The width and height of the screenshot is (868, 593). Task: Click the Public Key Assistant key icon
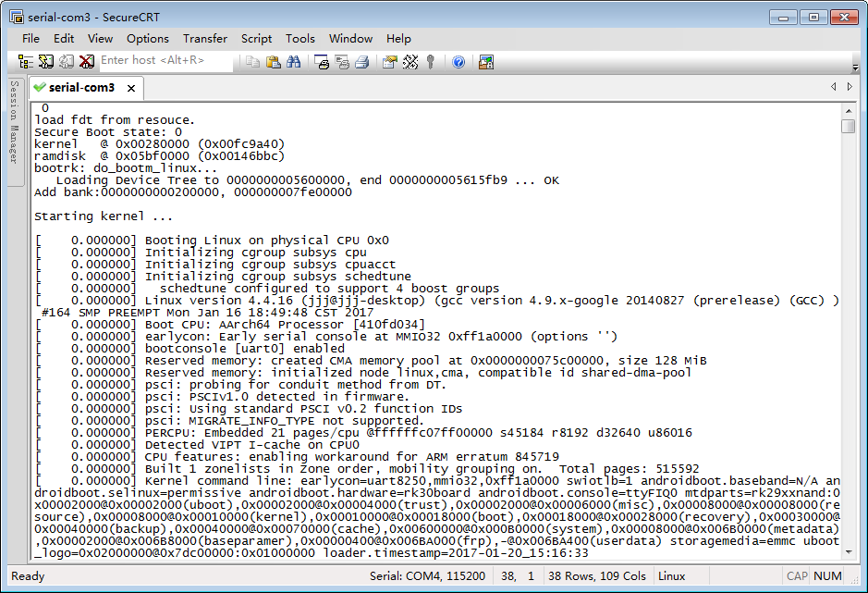click(x=431, y=62)
